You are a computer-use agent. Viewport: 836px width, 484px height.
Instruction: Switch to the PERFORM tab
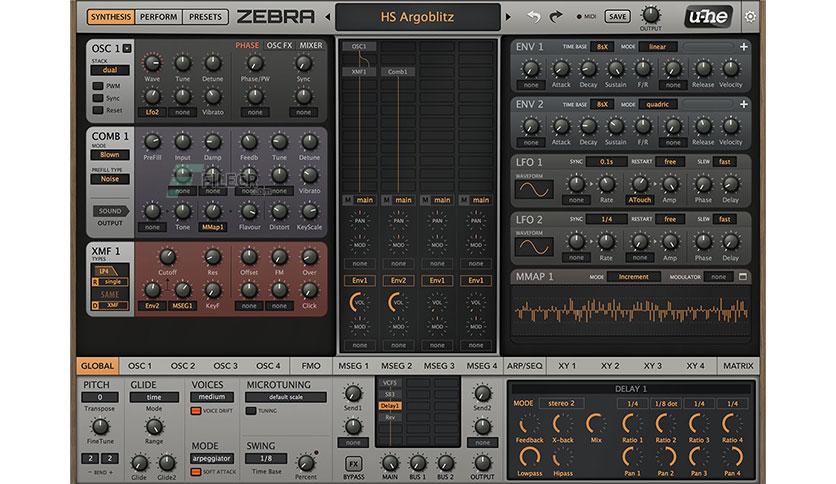click(158, 17)
